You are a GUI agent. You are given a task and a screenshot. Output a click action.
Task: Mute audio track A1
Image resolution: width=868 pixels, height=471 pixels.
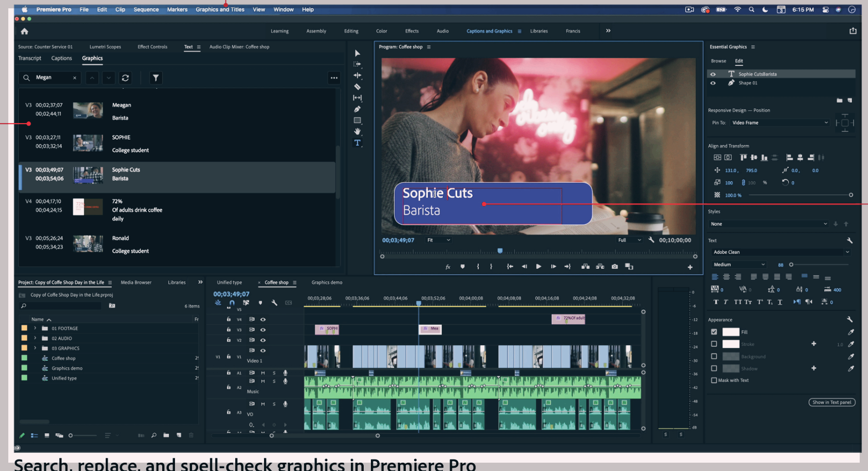[x=263, y=373]
